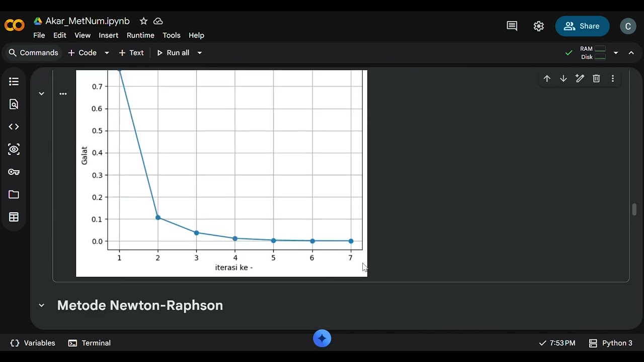Open the Edit menu

[60, 35]
